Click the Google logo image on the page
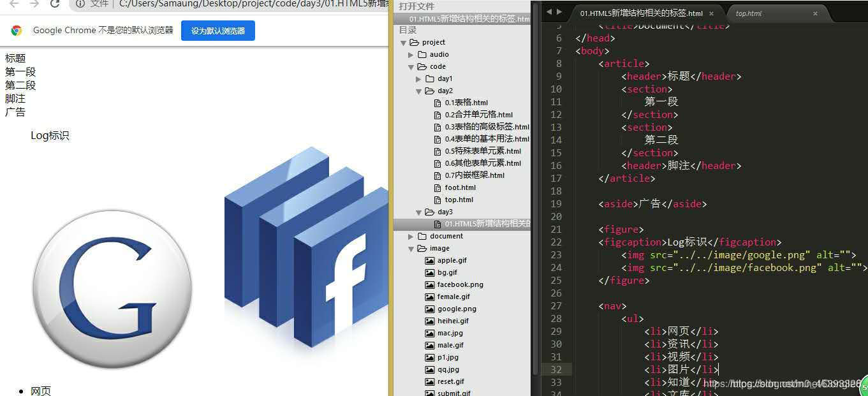The height and width of the screenshot is (396, 868). 112,290
